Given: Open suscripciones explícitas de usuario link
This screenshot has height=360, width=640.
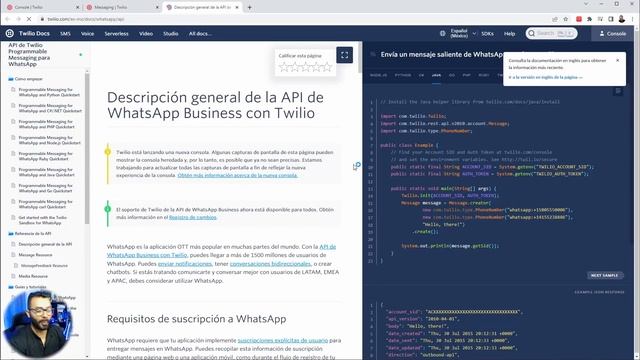Looking at the screenshot, I should [282, 340].
